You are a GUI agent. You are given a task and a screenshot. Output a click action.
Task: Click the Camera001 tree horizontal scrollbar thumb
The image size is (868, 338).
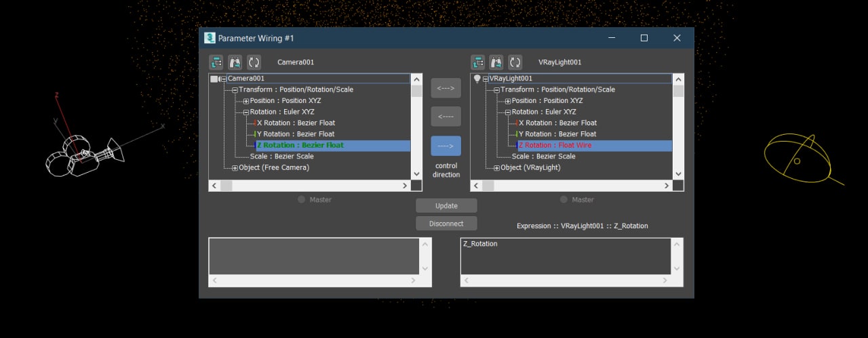pyautogui.click(x=226, y=186)
